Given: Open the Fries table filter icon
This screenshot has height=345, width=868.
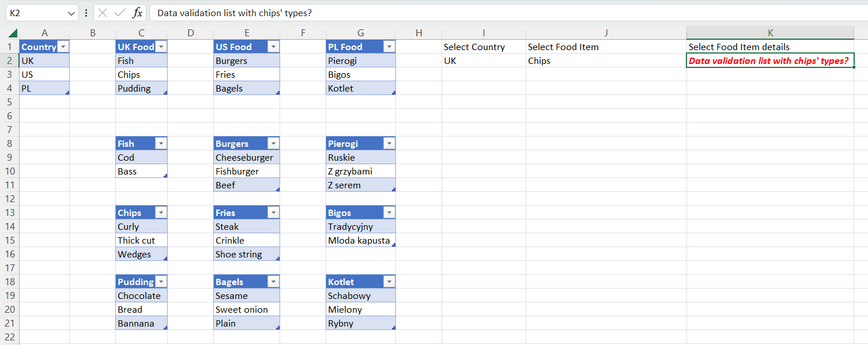Looking at the screenshot, I should tap(273, 212).
